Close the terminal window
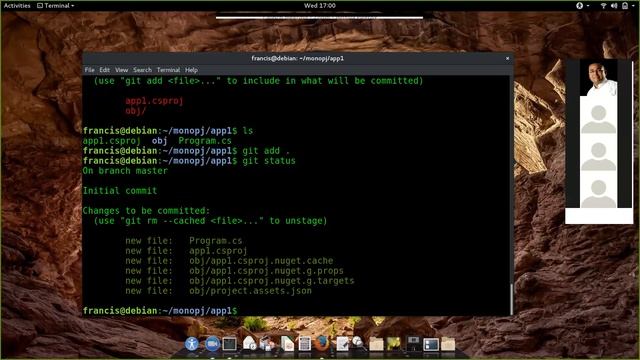 (507, 58)
